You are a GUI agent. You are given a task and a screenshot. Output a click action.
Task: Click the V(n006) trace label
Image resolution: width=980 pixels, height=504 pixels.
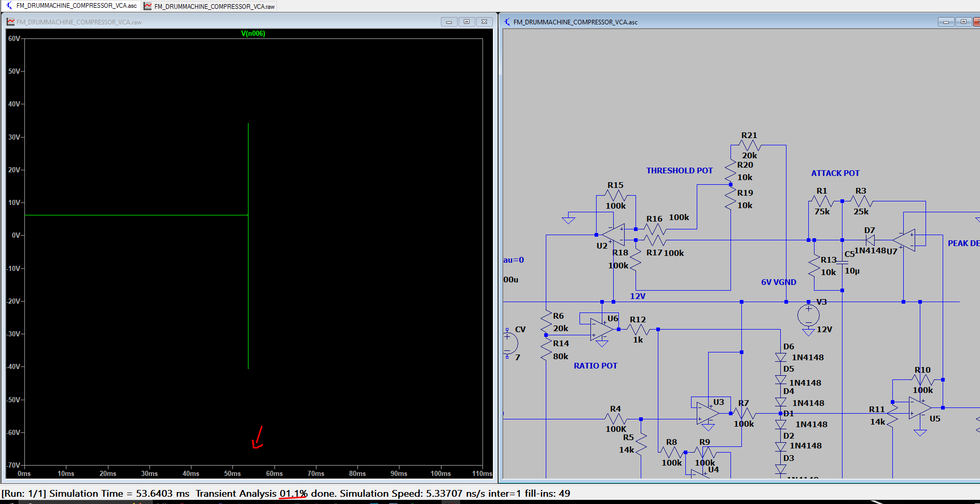[253, 33]
